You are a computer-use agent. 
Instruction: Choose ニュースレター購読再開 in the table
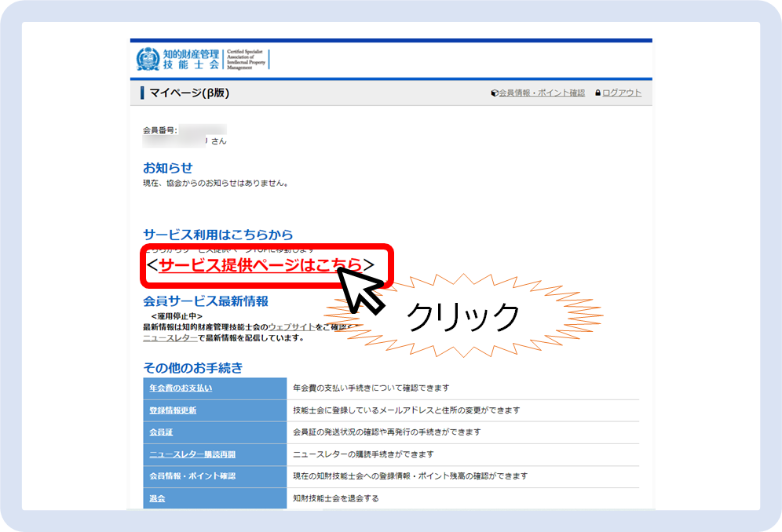coord(192,454)
